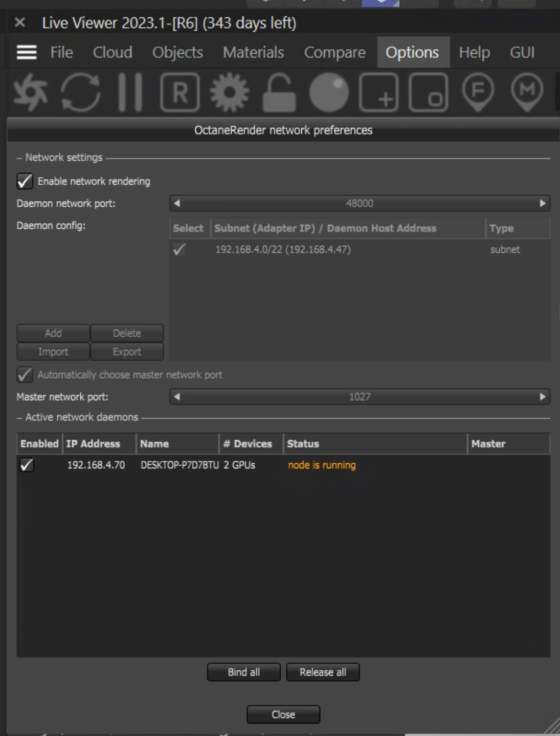Click the square with small square icon
The image size is (560, 736).
[x=428, y=93]
